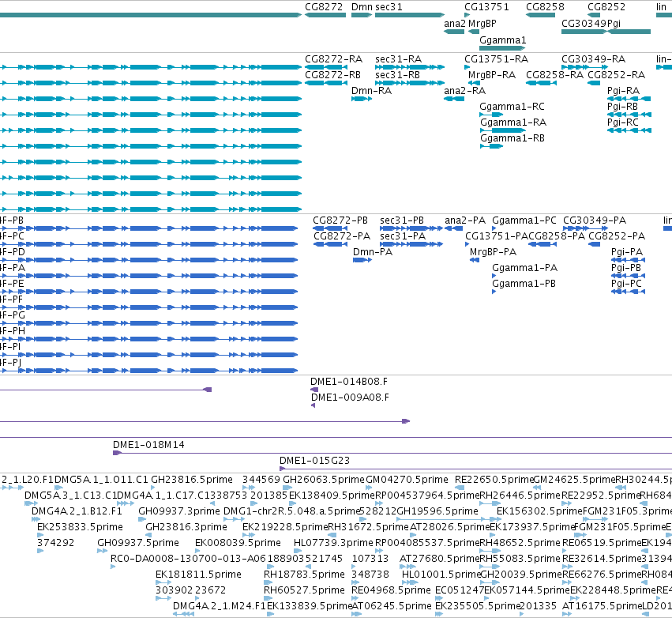Viewport: 672px width, 618px height.
Task: Click the Pgi gene label in top track
Action: tap(614, 24)
